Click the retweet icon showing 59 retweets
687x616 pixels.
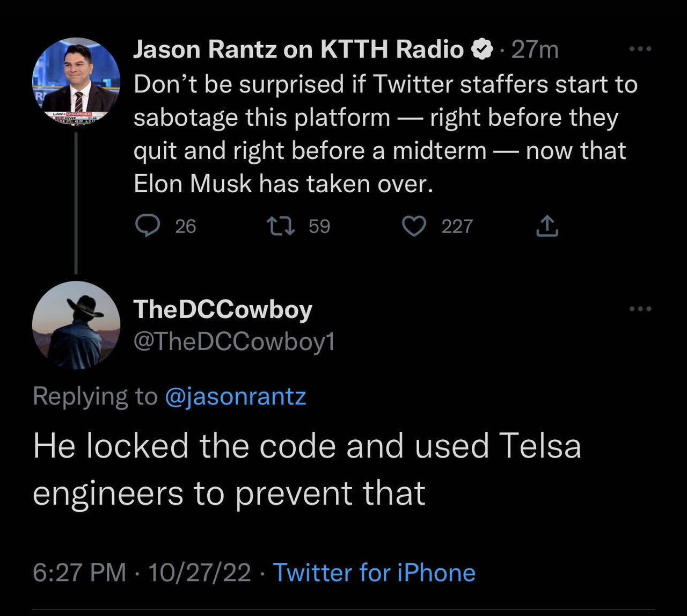(281, 226)
